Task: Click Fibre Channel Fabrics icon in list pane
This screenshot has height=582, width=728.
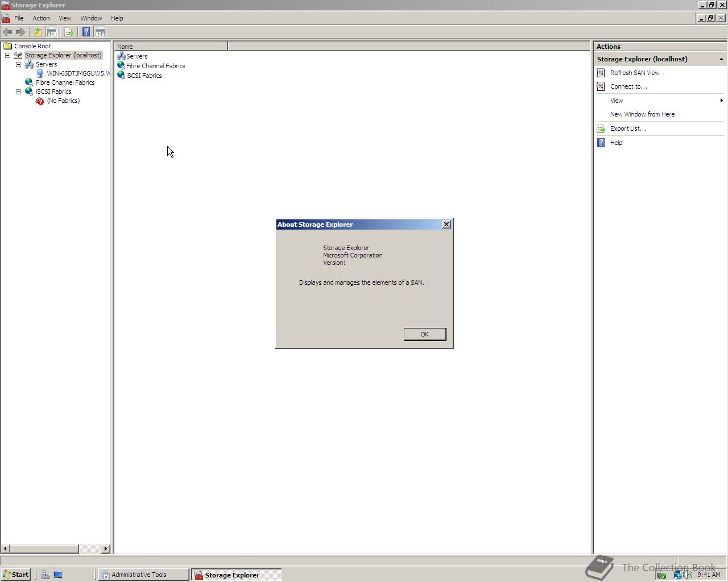Action: [x=121, y=66]
